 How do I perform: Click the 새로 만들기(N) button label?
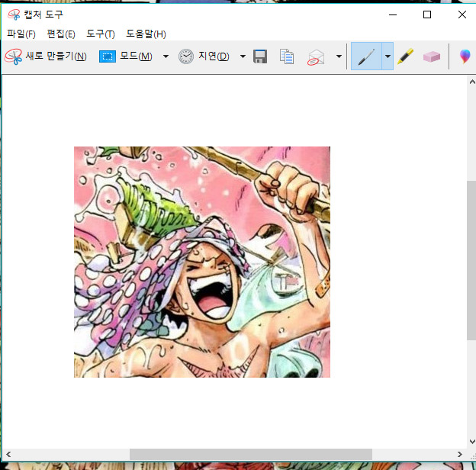click(x=56, y=56)
